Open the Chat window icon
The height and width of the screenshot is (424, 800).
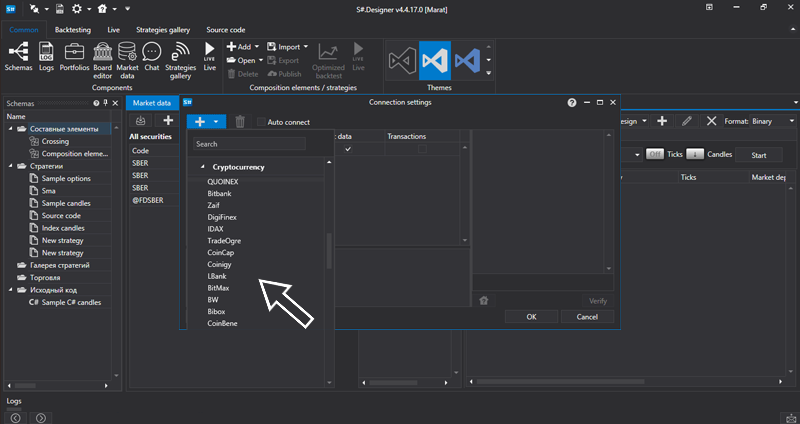152,51
